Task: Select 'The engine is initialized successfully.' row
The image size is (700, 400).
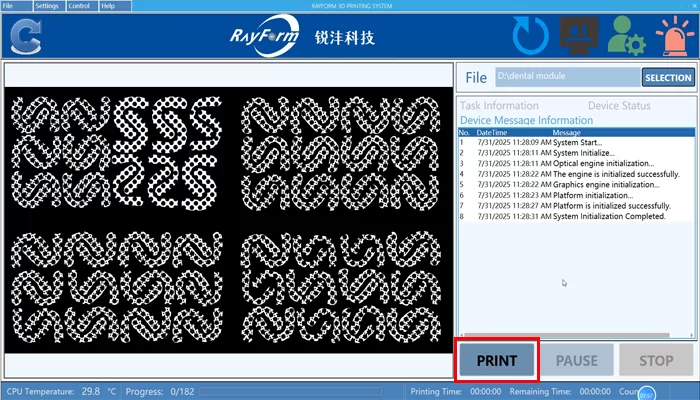Action: click(x=576, y=174)
